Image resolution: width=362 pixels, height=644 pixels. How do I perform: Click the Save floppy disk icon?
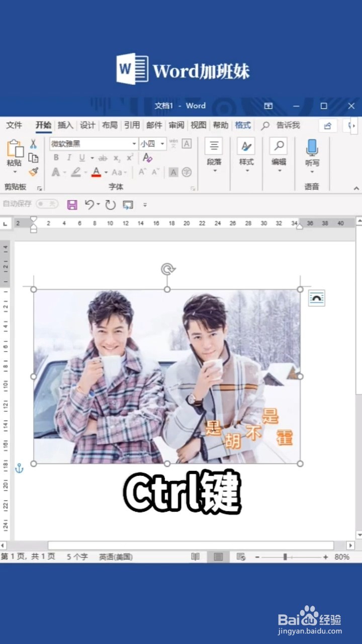pos(72,204)
